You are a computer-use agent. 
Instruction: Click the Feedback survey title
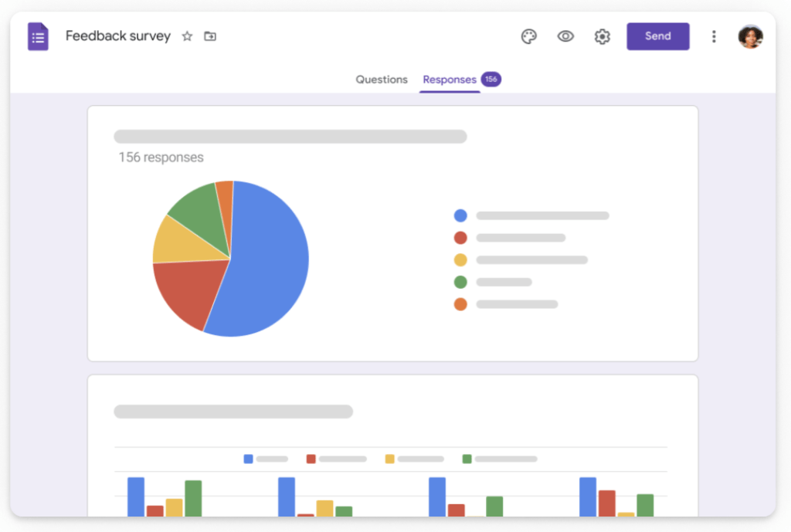pyautogui.click(x=117, y=36)
